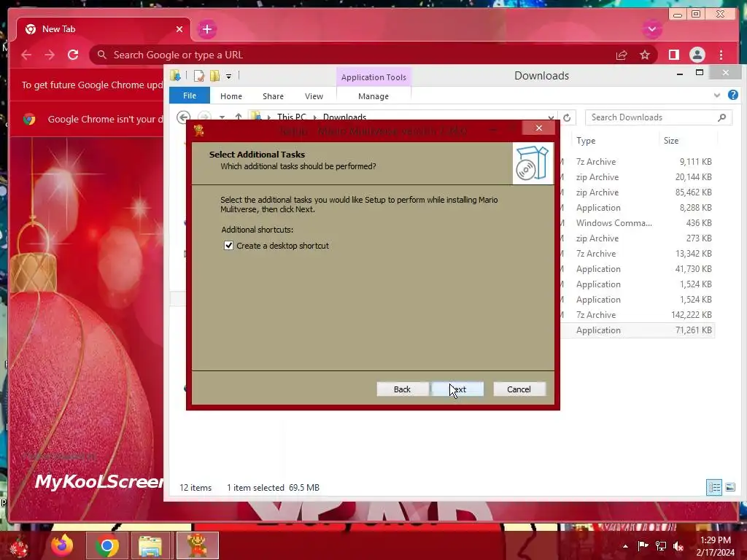The image size is (747, 560).
Task: Open recent locations dropdown in Explorer
Action: (222, 117)
